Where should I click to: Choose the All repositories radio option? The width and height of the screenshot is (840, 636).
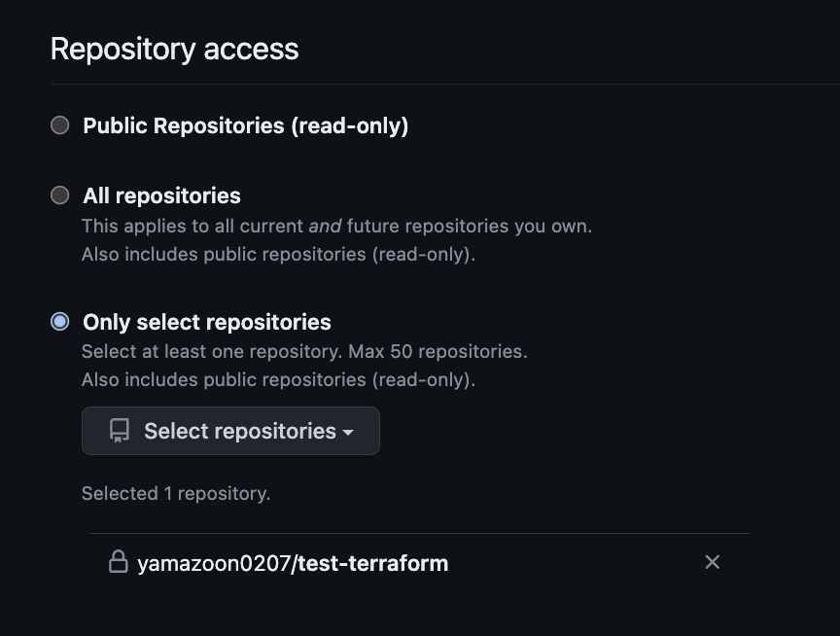click(60, 195)
